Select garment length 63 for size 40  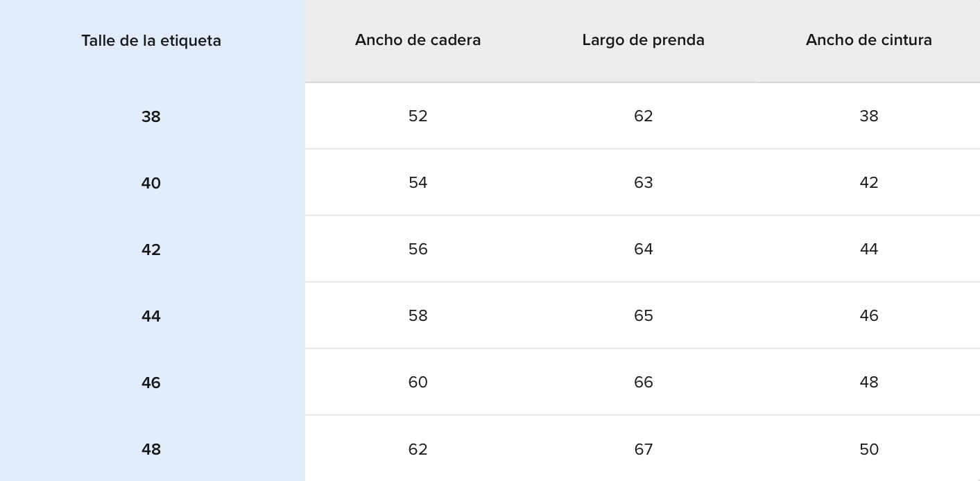click(x=643, y=182)
